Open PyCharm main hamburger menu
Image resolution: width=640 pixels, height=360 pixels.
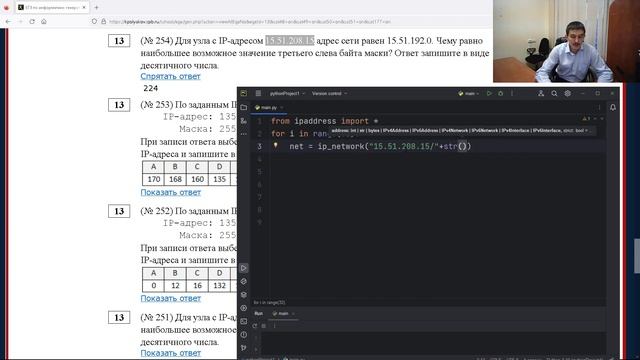(258, 93)
